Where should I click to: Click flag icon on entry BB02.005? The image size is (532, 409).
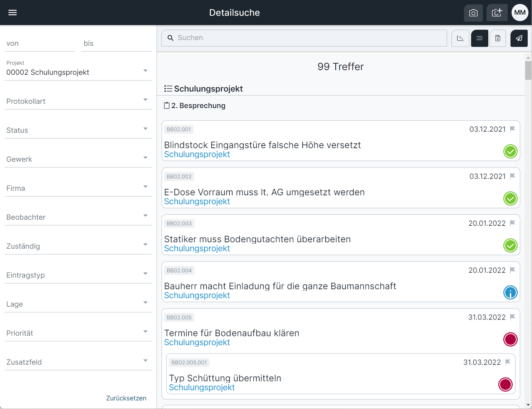click(x=513, y=317)
